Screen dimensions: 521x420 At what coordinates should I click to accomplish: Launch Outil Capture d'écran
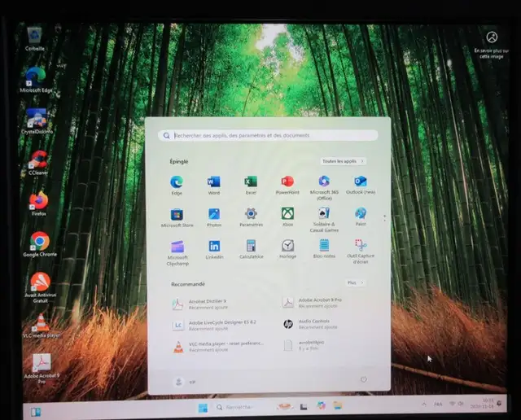(361, 252)
